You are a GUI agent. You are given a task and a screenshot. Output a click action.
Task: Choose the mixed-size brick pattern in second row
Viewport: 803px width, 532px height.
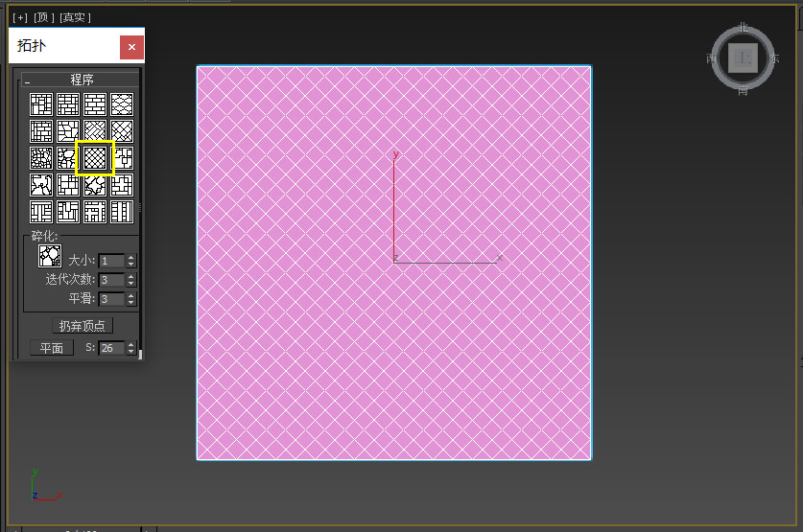41,131
